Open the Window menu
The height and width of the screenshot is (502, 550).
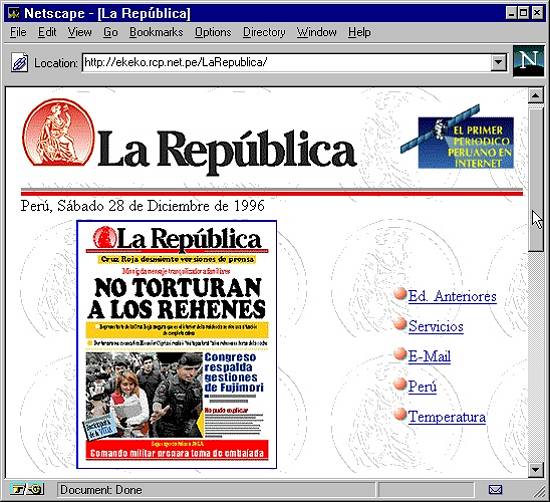click(x=316, y=32)
